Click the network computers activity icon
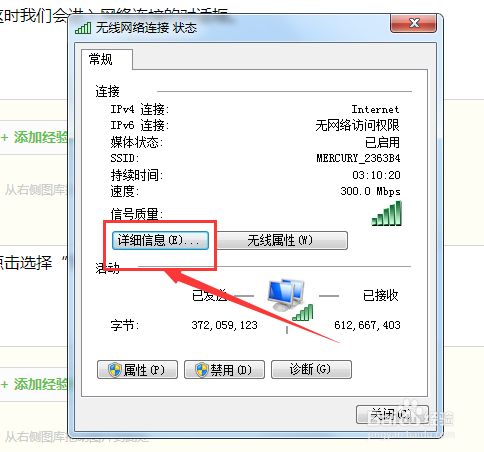This screenshot has width=484, height=452. [289, 299]
